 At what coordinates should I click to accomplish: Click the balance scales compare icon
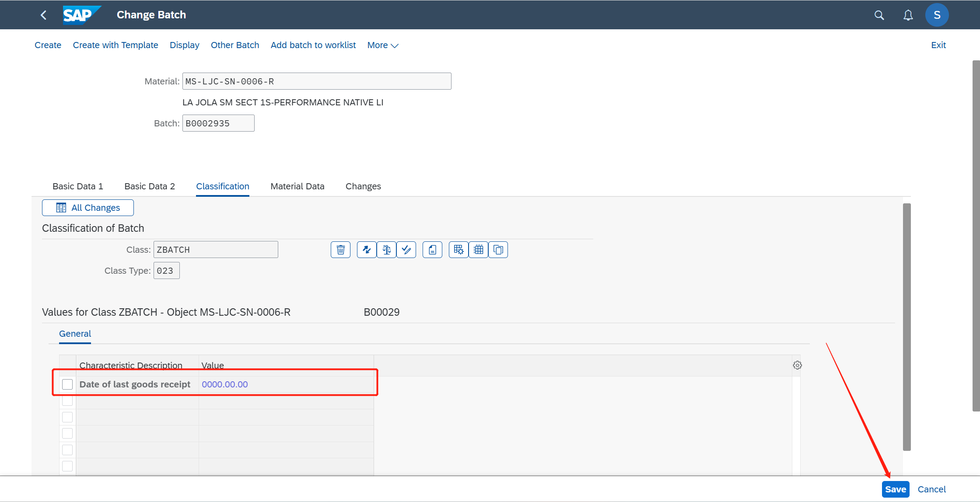[x=386, y=250]
